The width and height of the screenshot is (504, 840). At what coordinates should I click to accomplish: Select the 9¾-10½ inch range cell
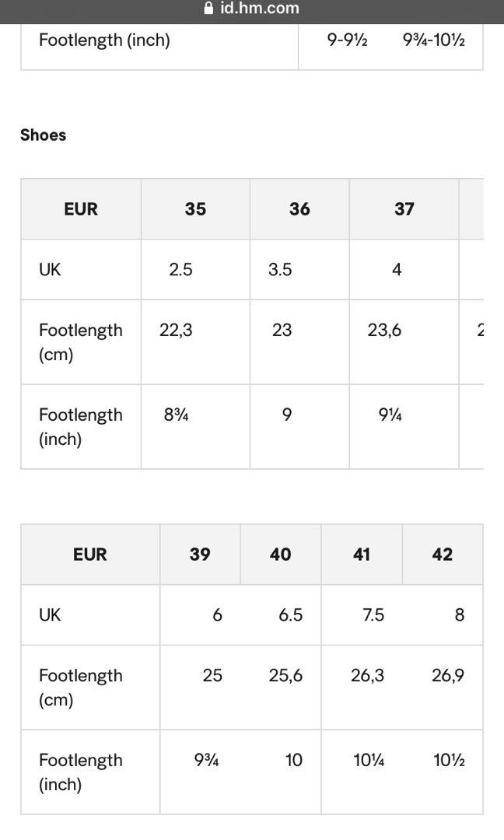(434, 40)
